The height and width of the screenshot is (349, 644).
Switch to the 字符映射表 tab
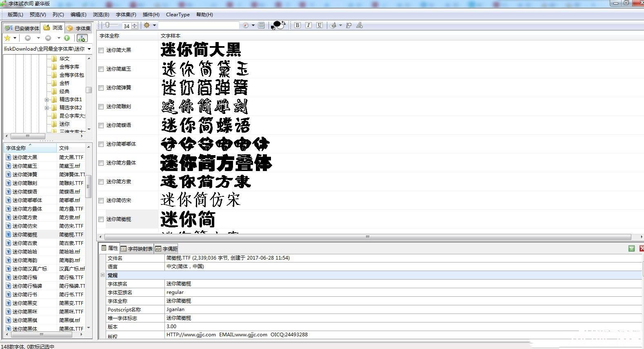(x=137, y=249)
